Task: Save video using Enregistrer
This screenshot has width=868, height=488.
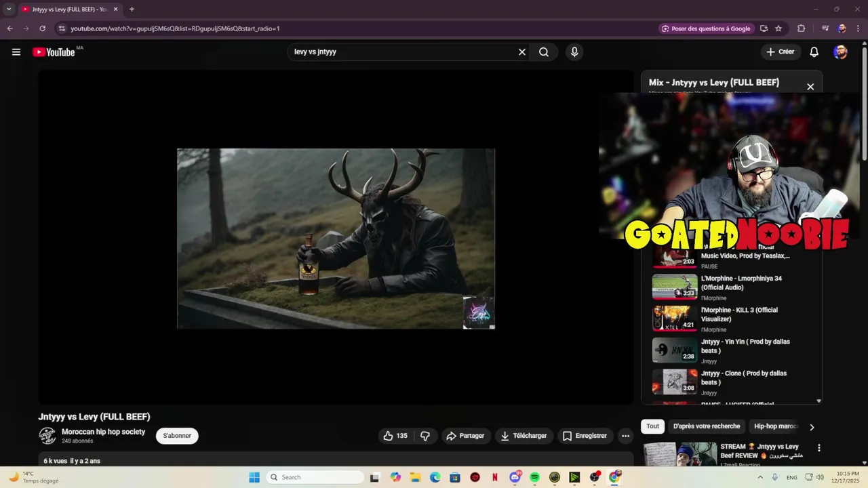Action: click(x=585, y=436)
